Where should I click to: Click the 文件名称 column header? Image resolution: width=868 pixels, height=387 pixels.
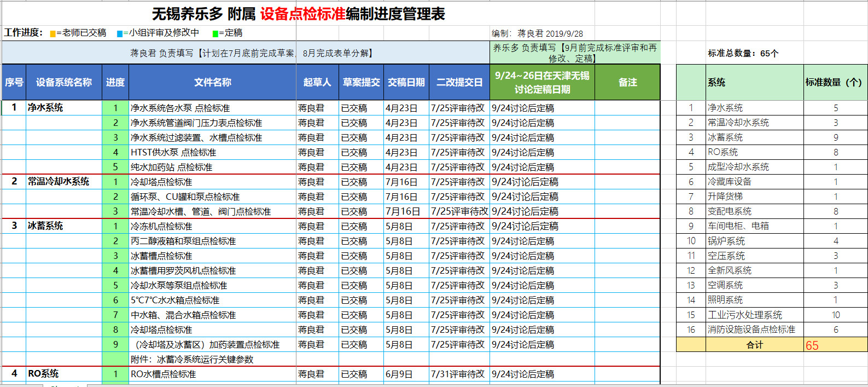coord(213,82)
